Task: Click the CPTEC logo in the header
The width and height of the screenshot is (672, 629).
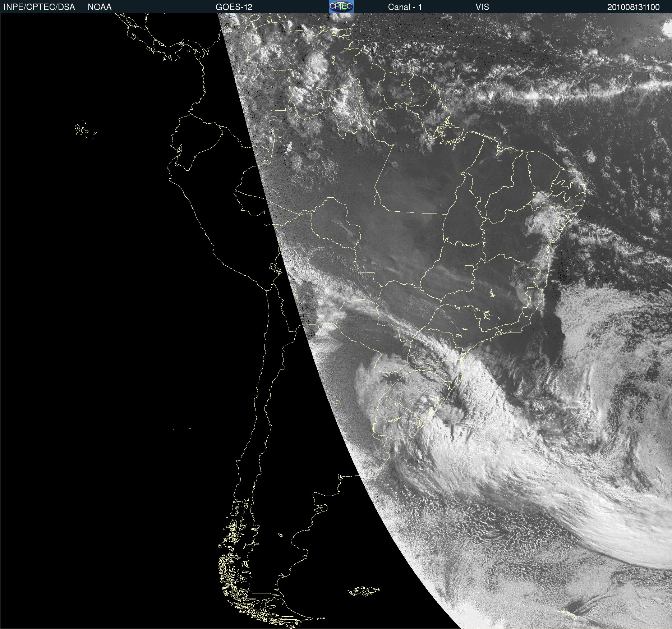Action: (x=341, y=6)
